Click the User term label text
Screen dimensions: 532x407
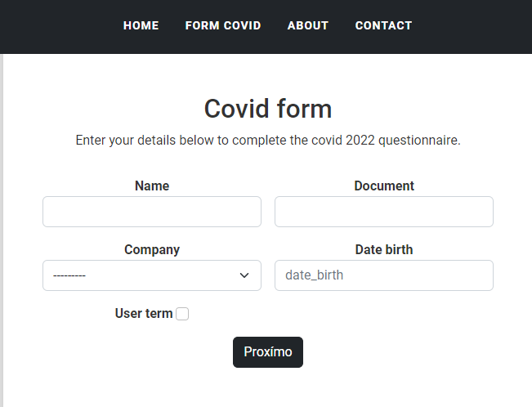pos(144,313)
